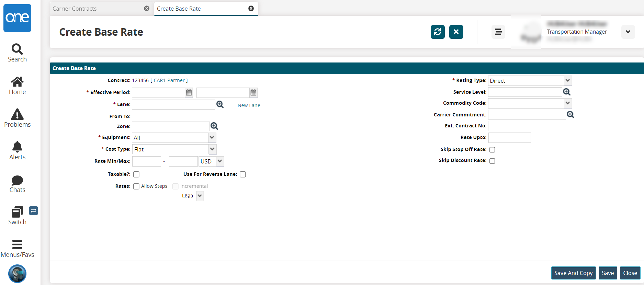Check Skip Stop Off Rate

(x=492, y=150)
